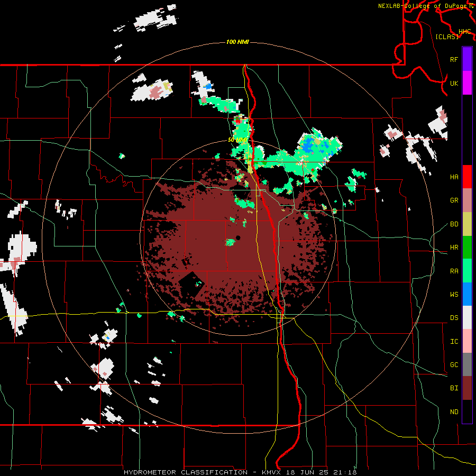Click the BI legend label
Viewport: 476px width, 476px height.
click(454, 388)
